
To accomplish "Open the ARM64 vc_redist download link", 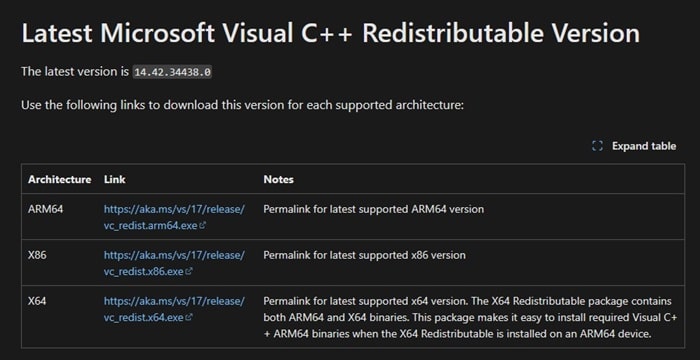I will tap(174, 217).
